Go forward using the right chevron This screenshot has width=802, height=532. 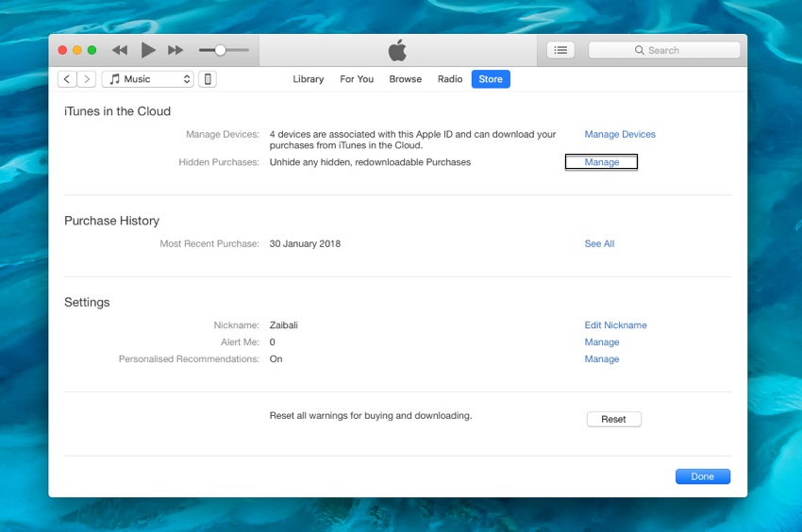pos(87,79)
